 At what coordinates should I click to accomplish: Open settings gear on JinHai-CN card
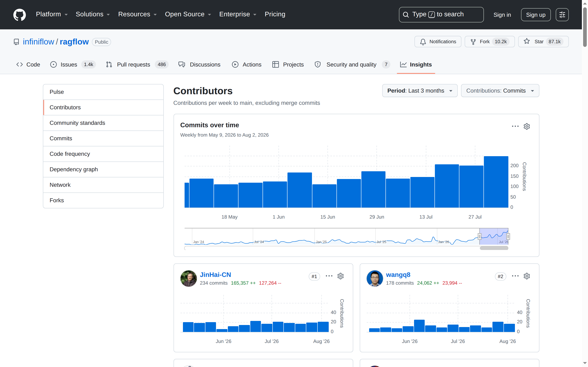(340, 276)
